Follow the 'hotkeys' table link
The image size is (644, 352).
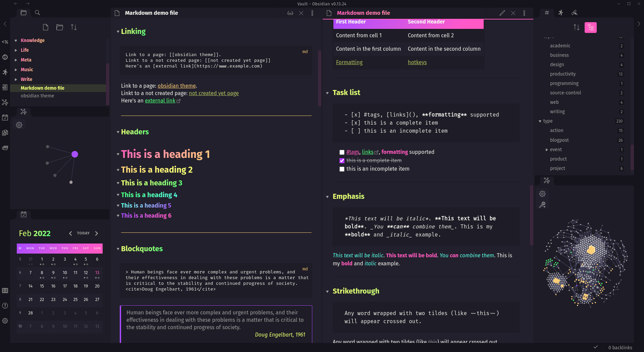tap(417, 62)
